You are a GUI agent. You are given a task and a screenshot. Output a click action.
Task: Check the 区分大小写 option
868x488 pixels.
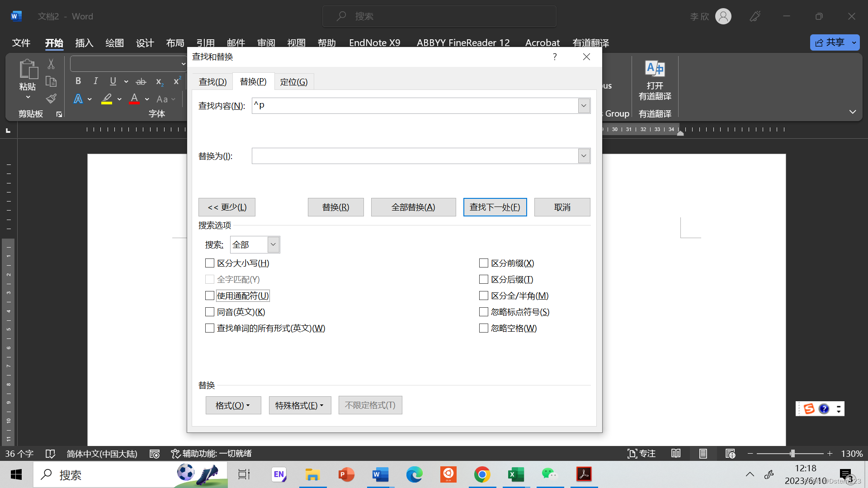[x=210, y=263]
